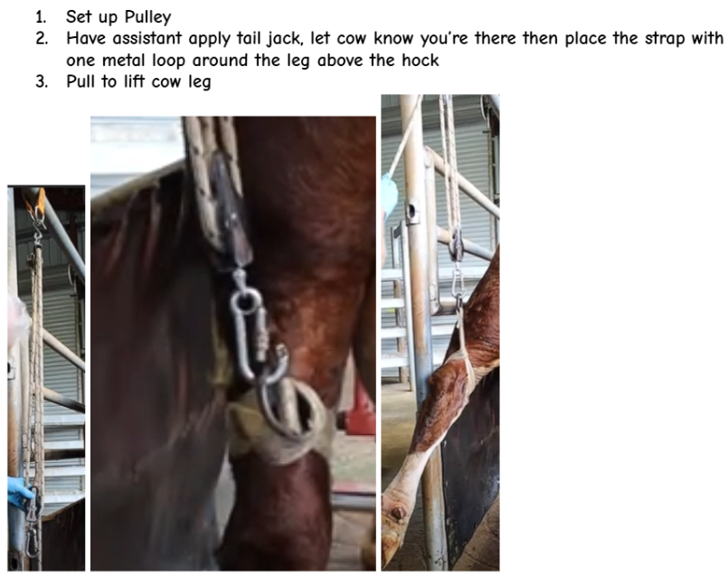Click the list number "3."
Image resolution: width=728 pixels, height=577 pixels.
point(42,81)
